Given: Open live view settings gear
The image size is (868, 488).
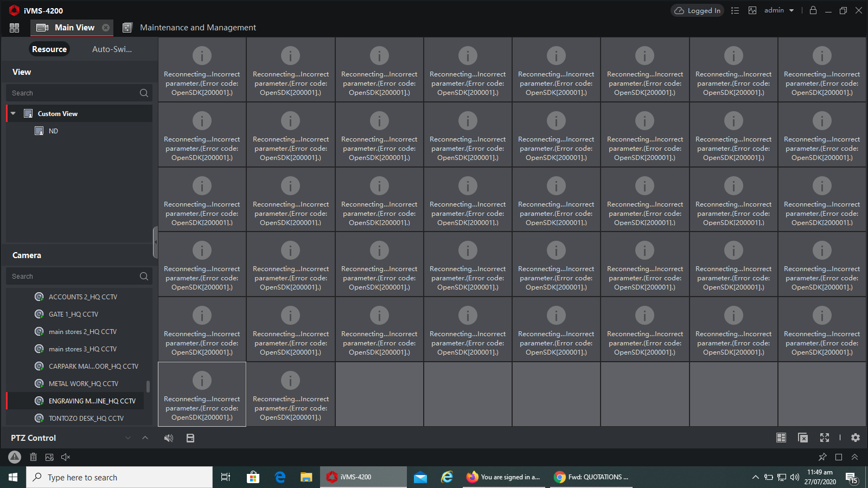Looking at the screenshot, I should coord(856,438).
